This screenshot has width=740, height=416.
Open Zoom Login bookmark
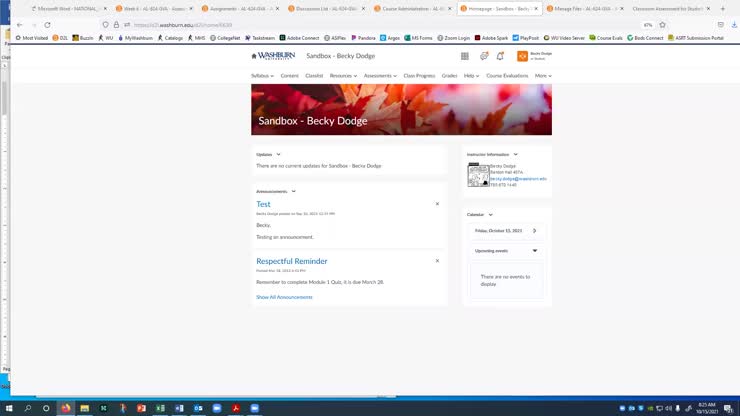pyautogui.click(x=454, y=38)
